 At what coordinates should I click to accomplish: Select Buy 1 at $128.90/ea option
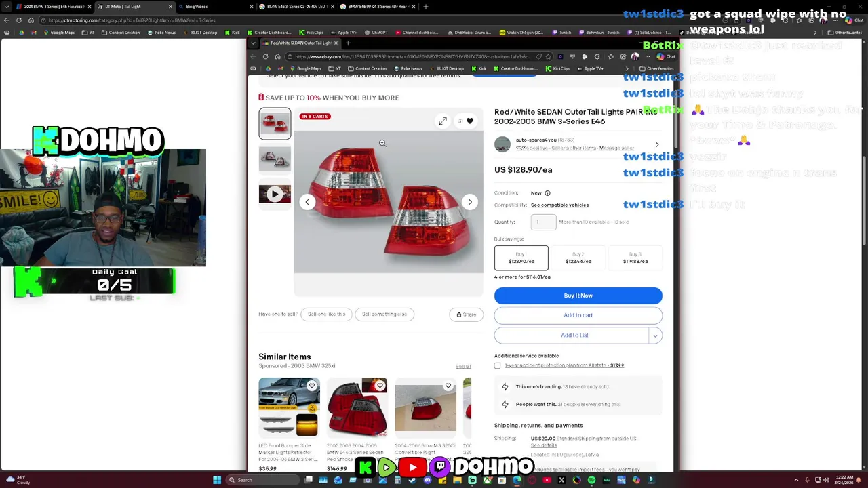pyautogui.click(x=521, y=258)
